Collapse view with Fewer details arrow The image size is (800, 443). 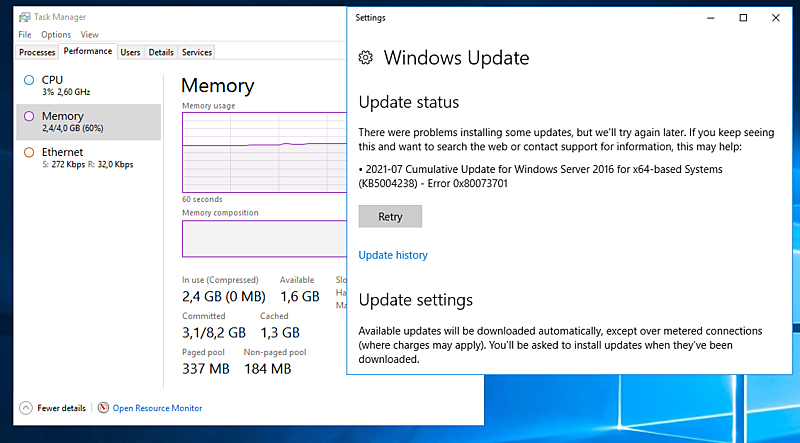pyautogui.click(x=25, y=408)
